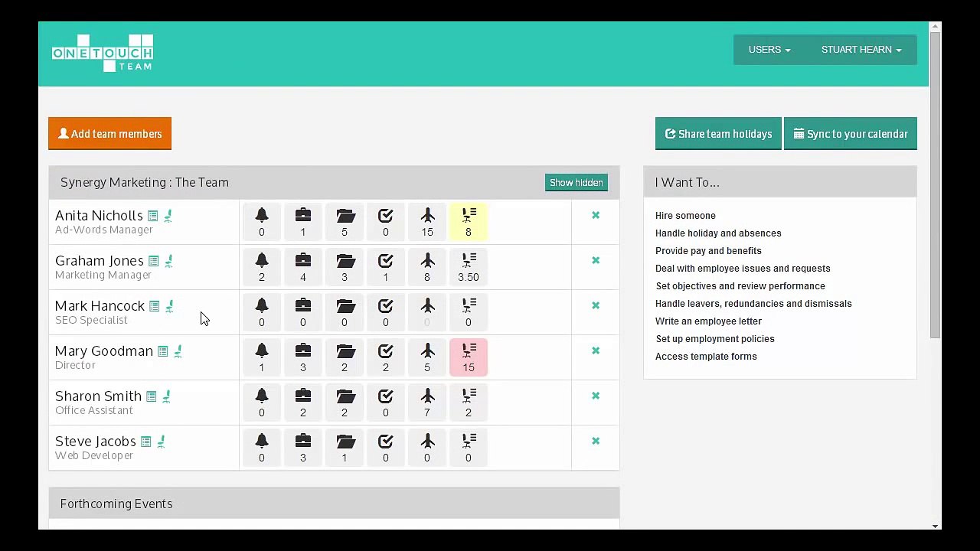Remove Mark Hancock with the X icon
This screenshot has width=980, height=551.
(x=596, y=305)
